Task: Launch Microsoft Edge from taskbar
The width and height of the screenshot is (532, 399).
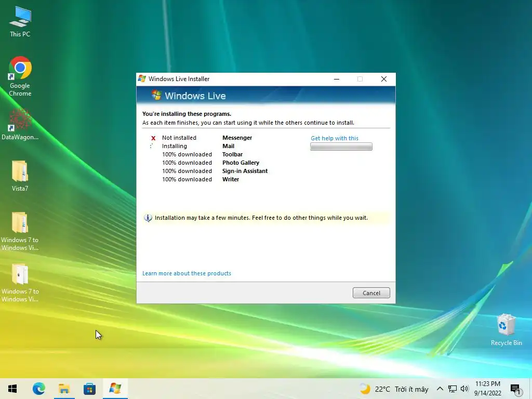Action: pyautogui.click(x=38, y=389)
